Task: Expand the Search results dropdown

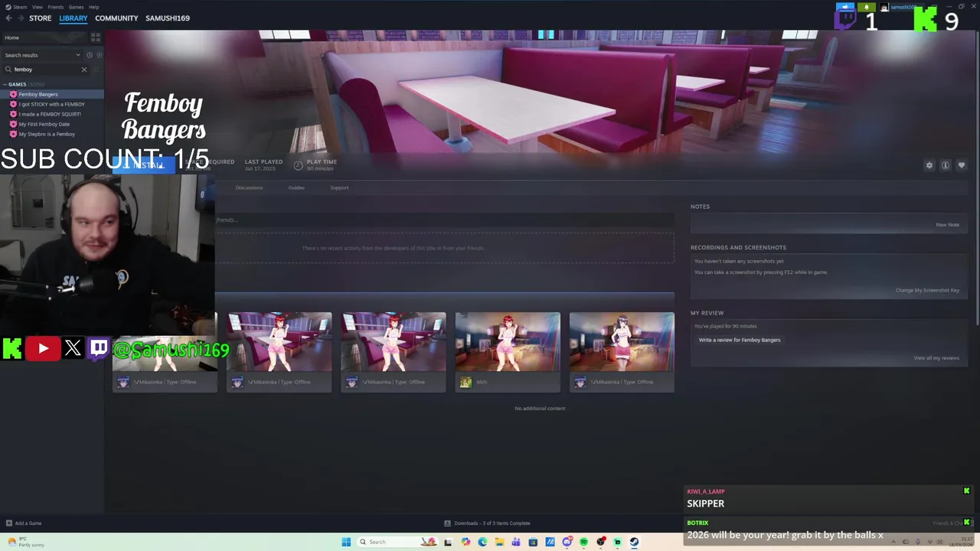Action: tap(77, 55)
